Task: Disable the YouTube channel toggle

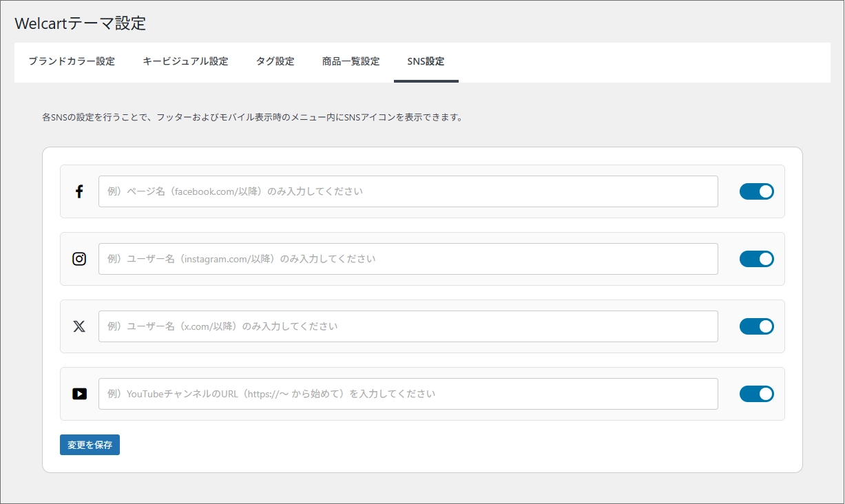Action: point(757,394)
